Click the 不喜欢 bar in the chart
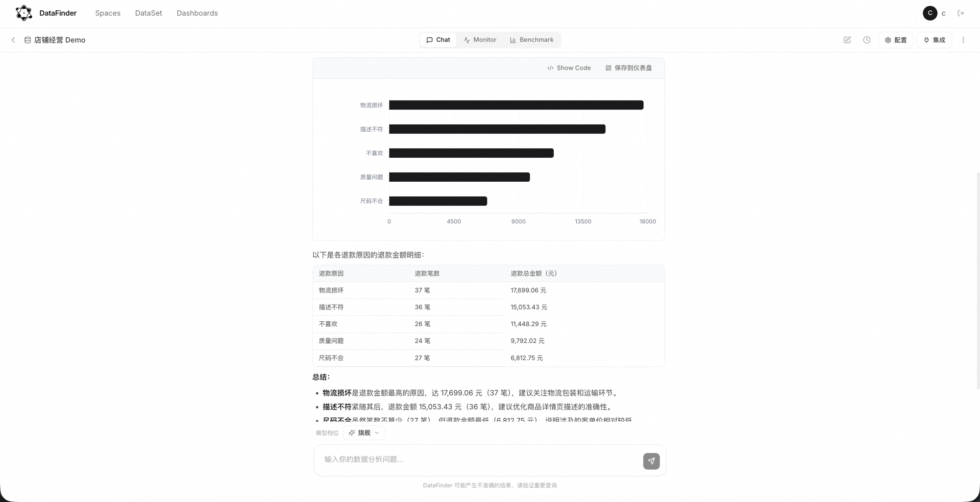Viewport: 980px width, 502px height. tap(471, 153)
